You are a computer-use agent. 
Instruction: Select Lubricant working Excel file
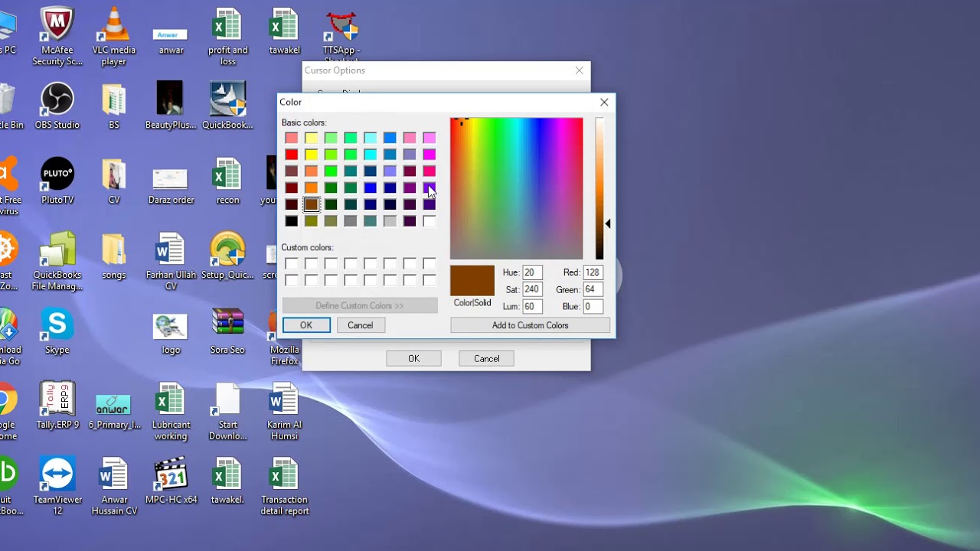(x=171, y=412)
